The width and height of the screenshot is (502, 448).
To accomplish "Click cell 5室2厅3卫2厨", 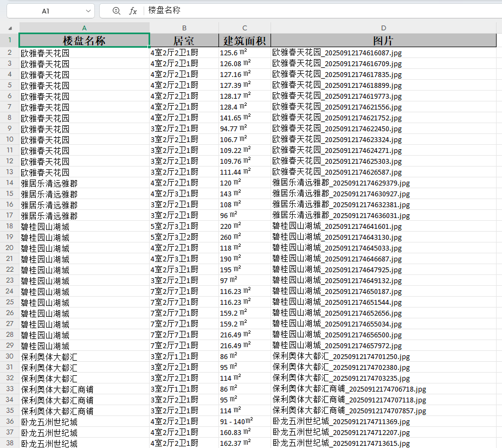I will pos(184,238).
